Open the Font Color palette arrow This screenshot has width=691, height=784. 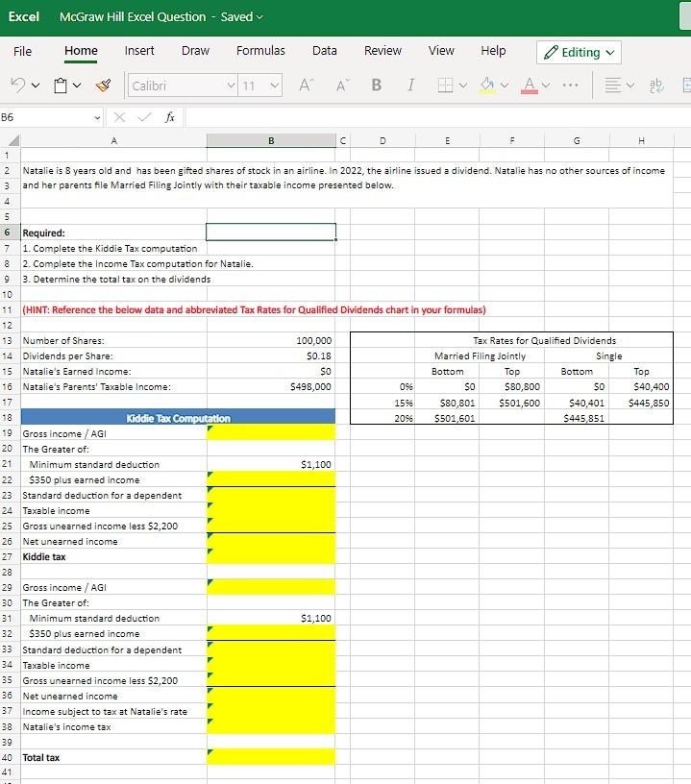click(x=546, y=86)
